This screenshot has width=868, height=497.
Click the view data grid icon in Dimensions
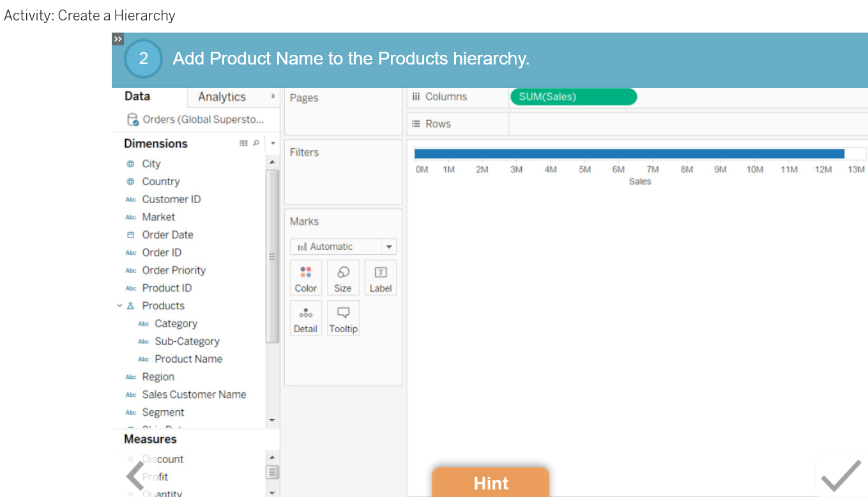tap(243, 143)
